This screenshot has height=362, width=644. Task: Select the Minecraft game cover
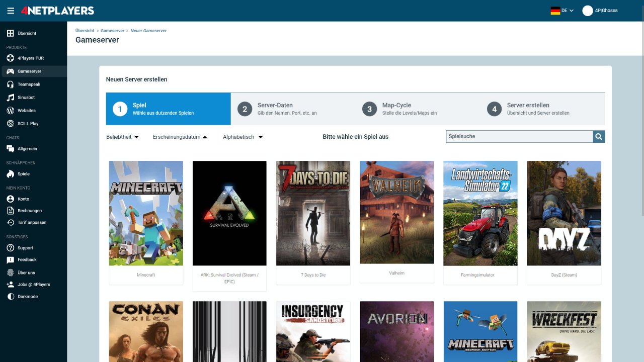pos(146,213)
